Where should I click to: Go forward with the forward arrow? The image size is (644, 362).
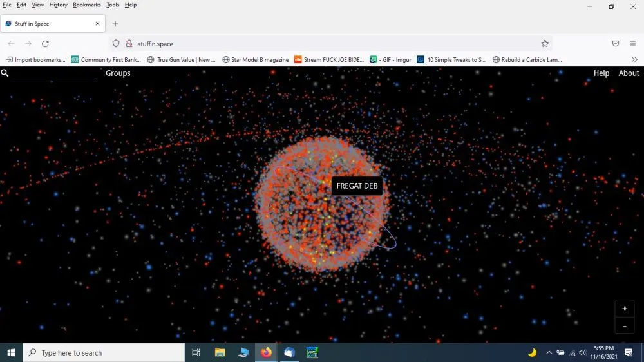pyautogui.click(x=28, y=44)
